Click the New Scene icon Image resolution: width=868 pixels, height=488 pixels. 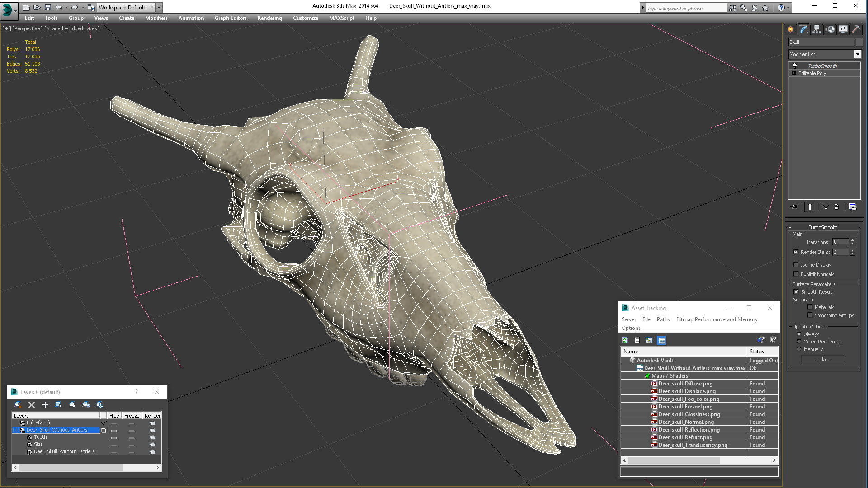tap(26, 8)
